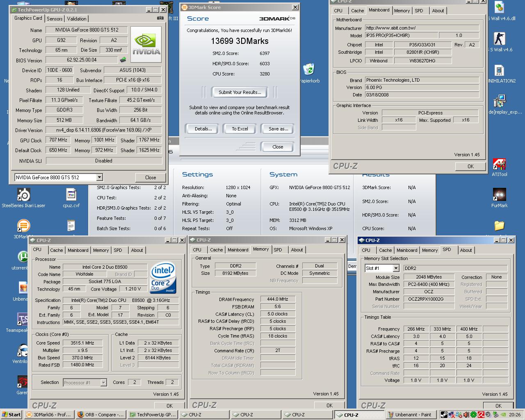Switch to the Sensors tab in GPU-Z
The height and width of the screenshot is (420, 525).
tap(55, 19)
